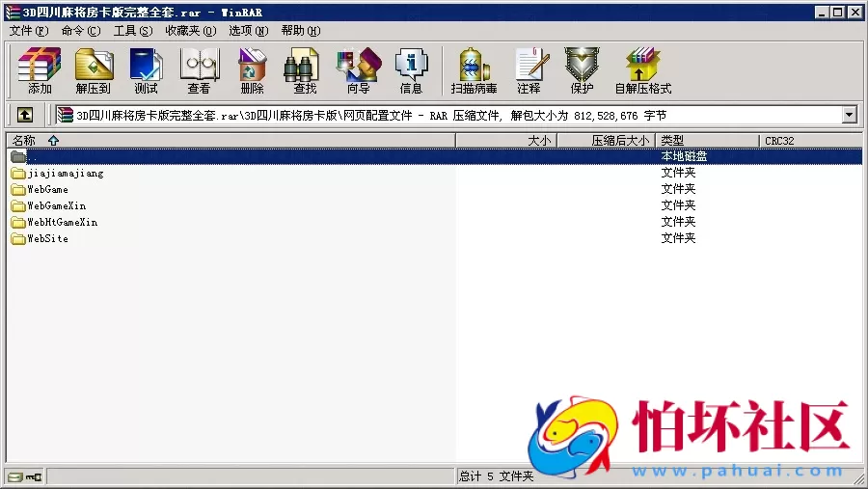The height and width of the screenshot is (489, 868).
Task: Go up one folder level button
Action: pyautogui.click(x=24, y=115)
